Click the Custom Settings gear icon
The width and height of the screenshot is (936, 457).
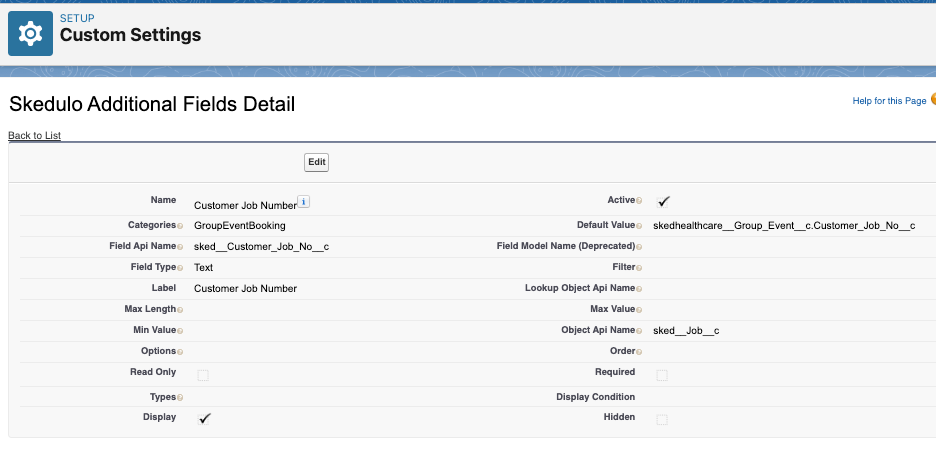click(x=30, y=33)
